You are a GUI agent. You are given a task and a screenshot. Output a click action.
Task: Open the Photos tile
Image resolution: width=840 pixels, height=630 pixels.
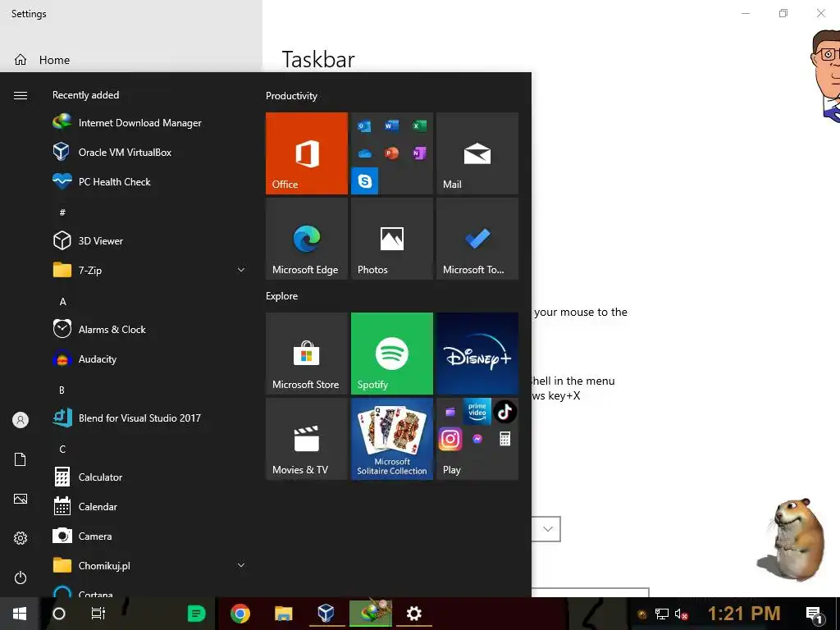tap(391, 239)
